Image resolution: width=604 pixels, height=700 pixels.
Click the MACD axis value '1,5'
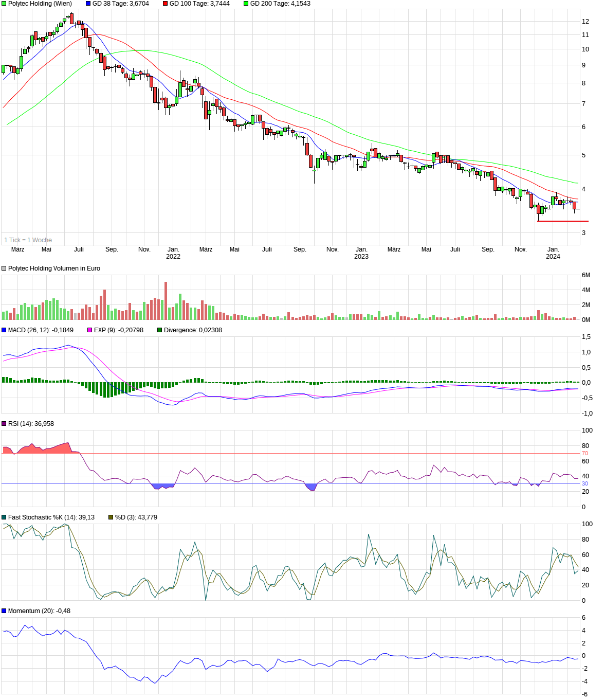(x=586, y=337)
